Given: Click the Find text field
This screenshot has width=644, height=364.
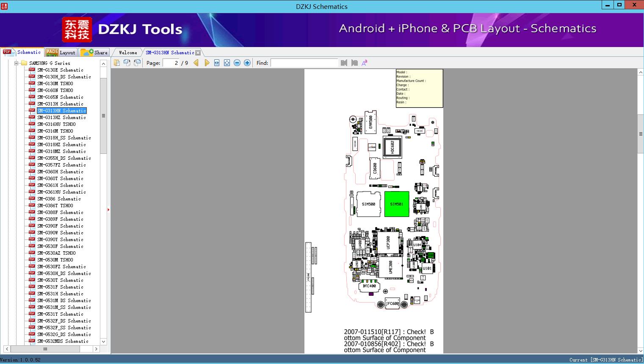Looking at the screenshot, I should coord(304,63).
